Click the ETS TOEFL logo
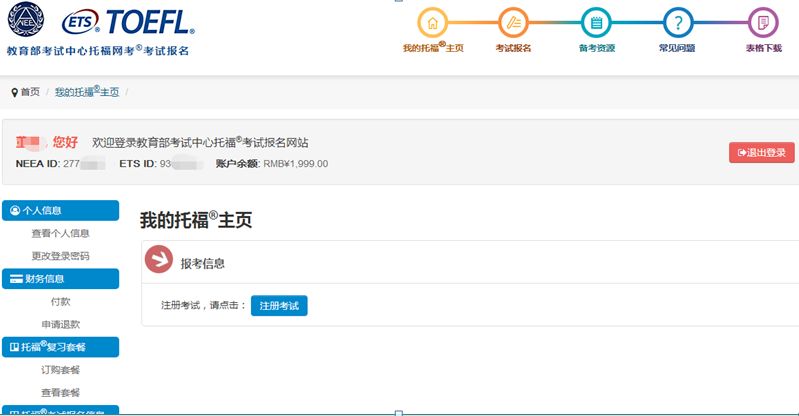799x416 pixels. (128, 22)
